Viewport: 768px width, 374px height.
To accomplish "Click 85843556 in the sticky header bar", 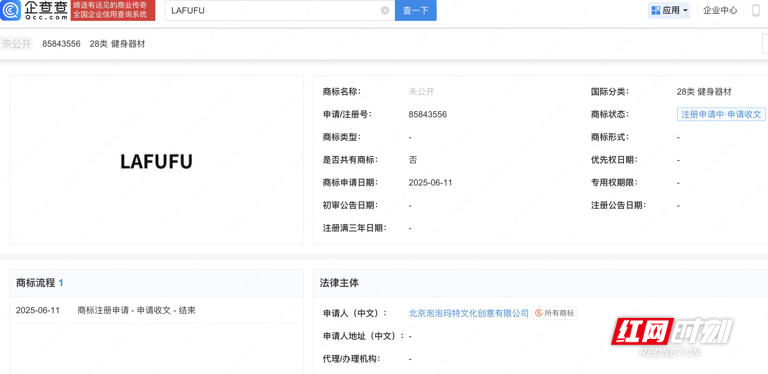I will pyautogui.click(x=61, y=44).
